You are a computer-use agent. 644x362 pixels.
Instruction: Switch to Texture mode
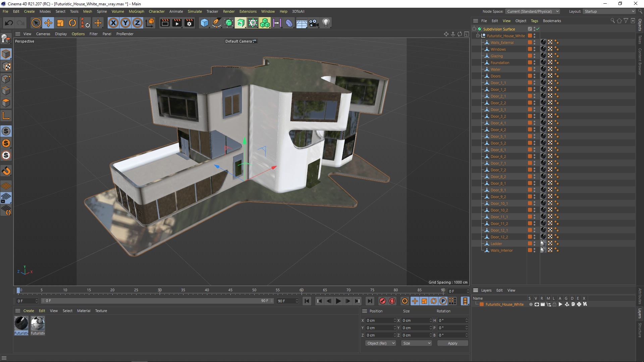6,66
